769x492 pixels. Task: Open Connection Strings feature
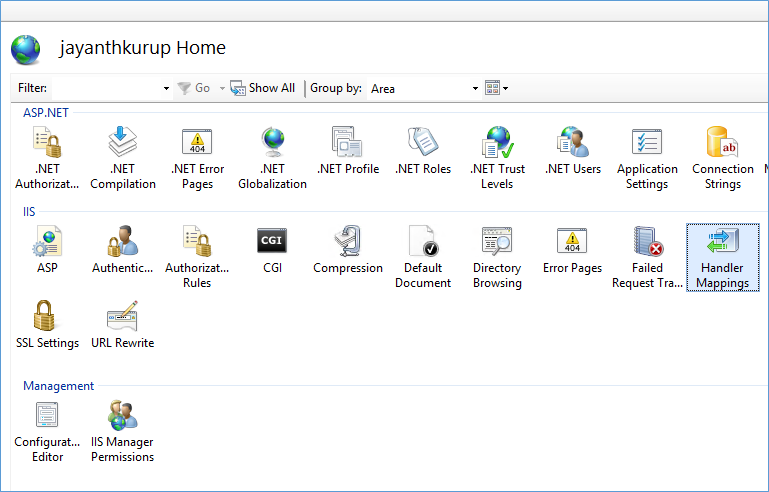(722, 158)
